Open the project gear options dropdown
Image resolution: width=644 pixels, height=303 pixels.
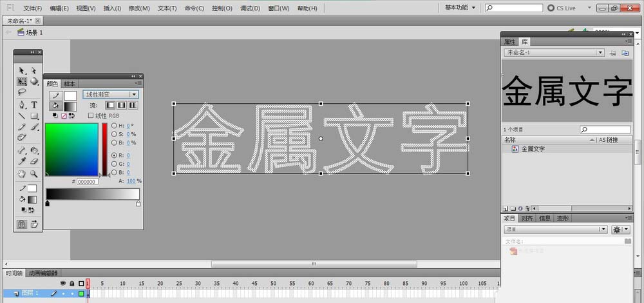pyautogui.click(x=621, y=230)
